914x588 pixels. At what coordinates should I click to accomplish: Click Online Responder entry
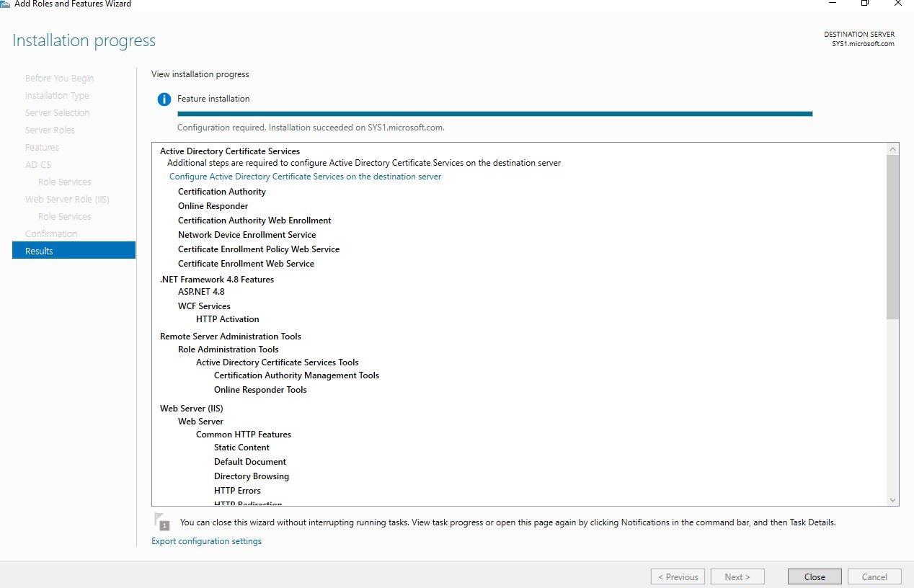point(213,206)
